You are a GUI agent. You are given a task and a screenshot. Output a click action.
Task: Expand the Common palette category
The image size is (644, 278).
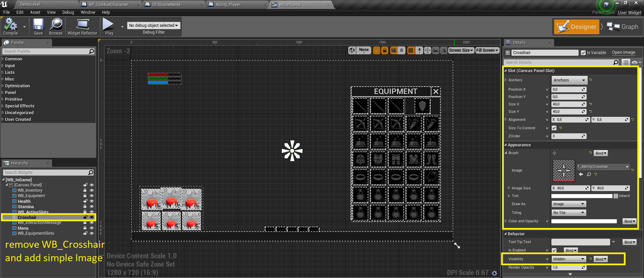pyautogui.click(x=13, y=59)
